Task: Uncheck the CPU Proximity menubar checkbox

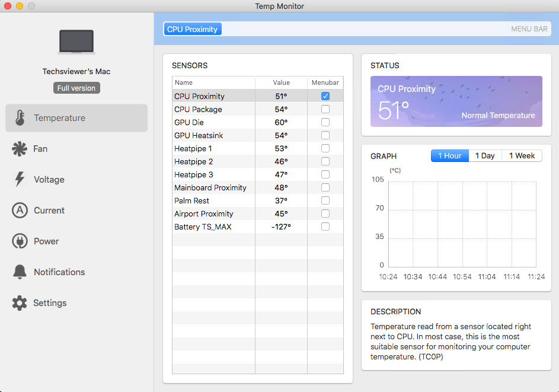Action: pos(325,96)
